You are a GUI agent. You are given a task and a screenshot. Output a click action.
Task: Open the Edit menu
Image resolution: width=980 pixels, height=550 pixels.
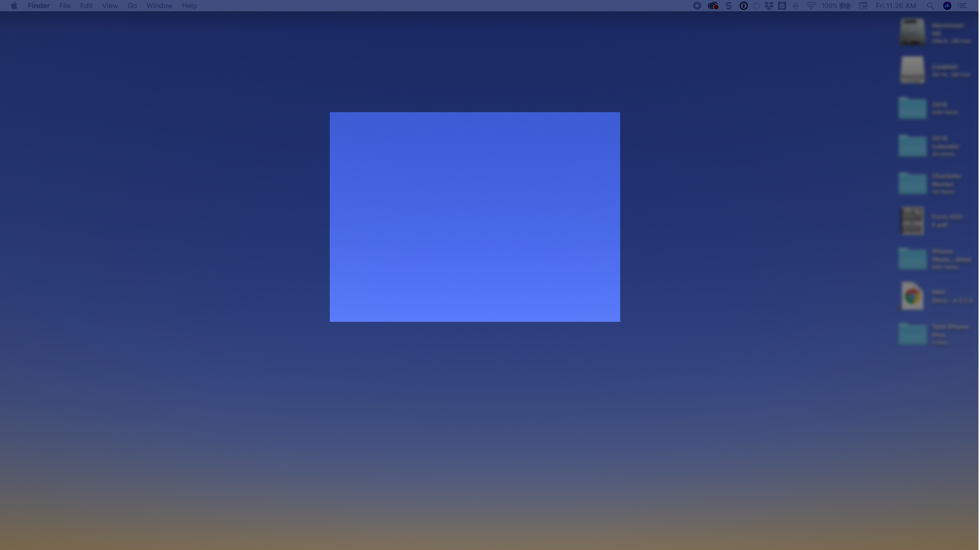point(86,6)
